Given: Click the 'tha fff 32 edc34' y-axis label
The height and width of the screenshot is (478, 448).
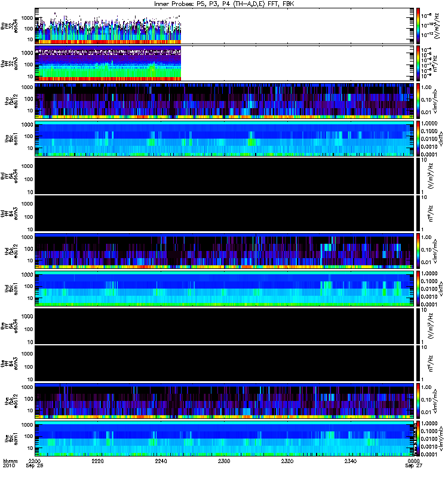Looking at the screenshot, I should pyautogui.click(x=9, y=26).
